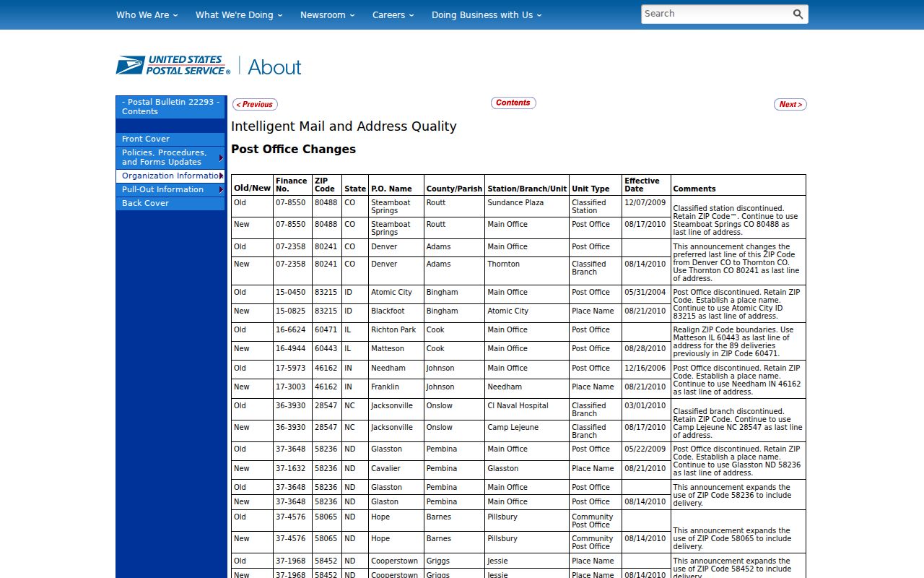
Task: Open Doing Business with Us menu
Action: [487, 14]
